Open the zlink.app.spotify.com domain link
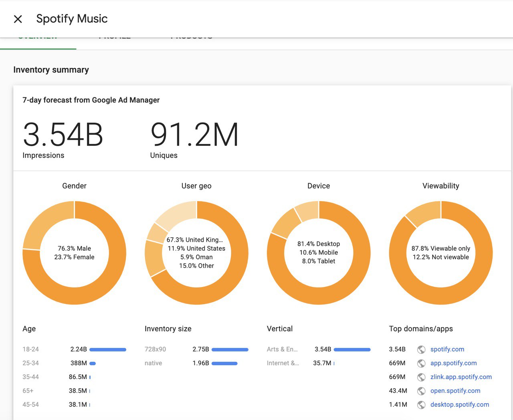The height and width of the screenshot is (420, 513). point(461,377)
